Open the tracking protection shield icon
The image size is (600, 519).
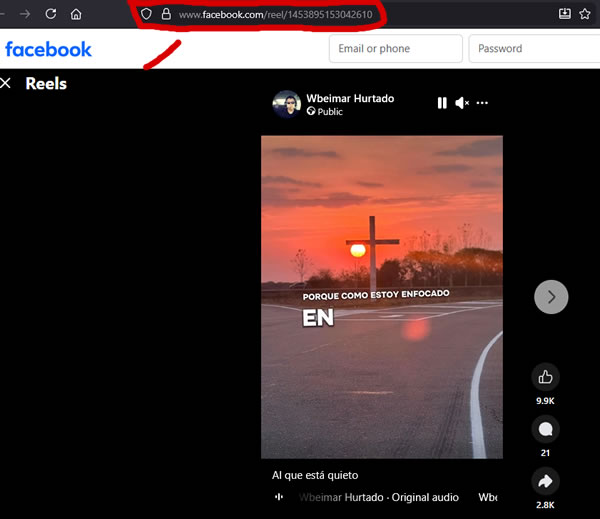146,14
